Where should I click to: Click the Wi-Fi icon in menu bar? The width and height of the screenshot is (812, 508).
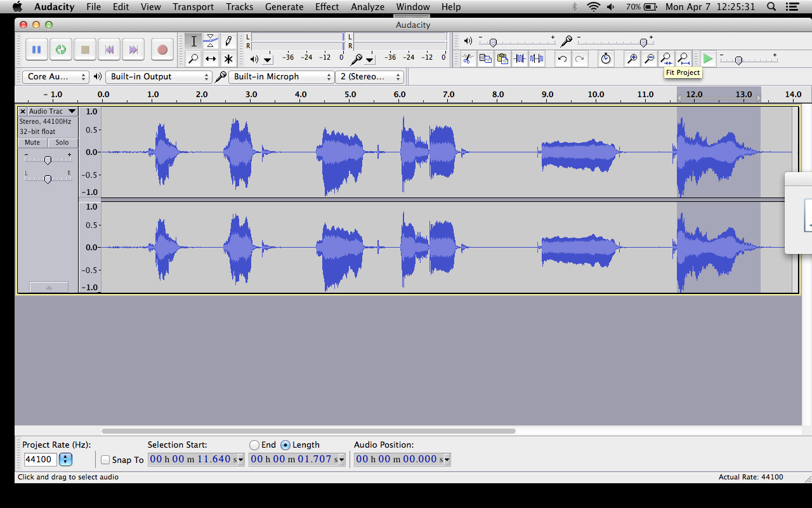tap(593, 7)
